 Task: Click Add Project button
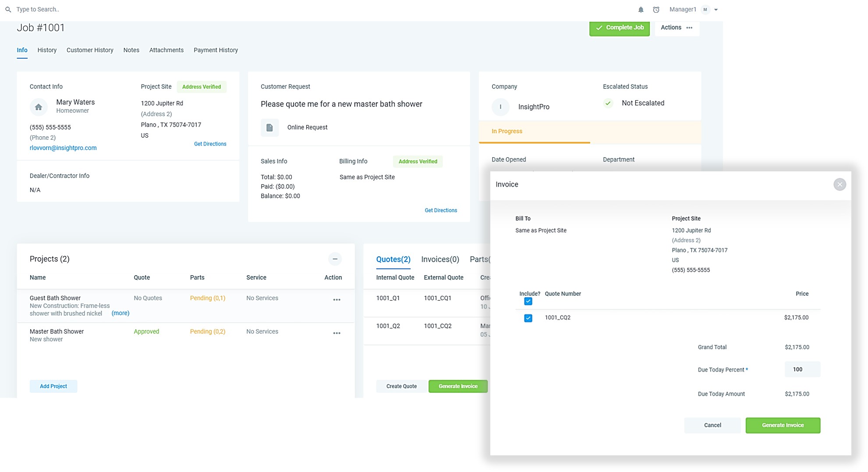tap(53, 386)
